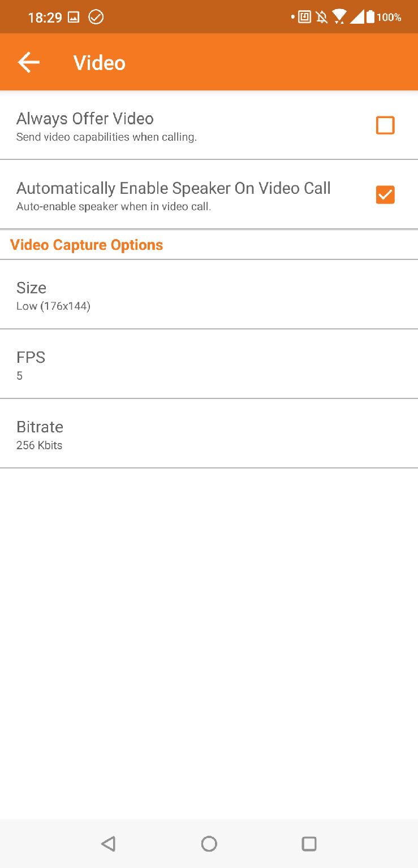The width and height of the screenshot is (418, 868).
Task: Tap the muted notifications bell icon
Action: pos(322,18)
